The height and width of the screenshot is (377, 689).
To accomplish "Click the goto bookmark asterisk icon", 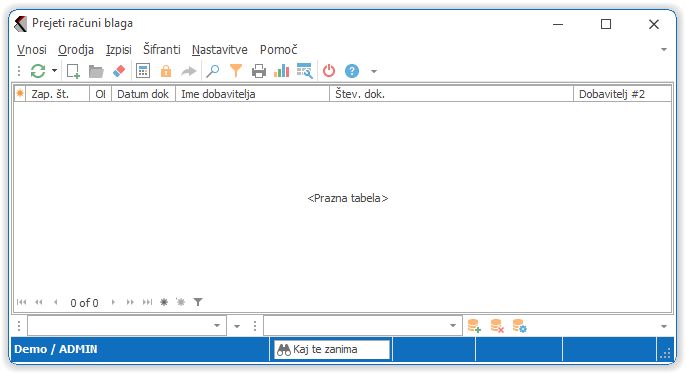I will click(x=181, y=302).
